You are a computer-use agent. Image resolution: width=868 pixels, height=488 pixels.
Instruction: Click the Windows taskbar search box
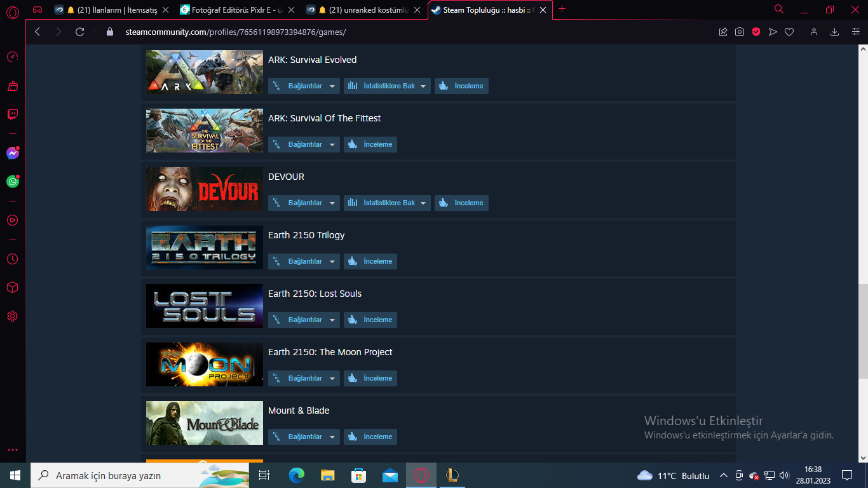tap(140, 475)
